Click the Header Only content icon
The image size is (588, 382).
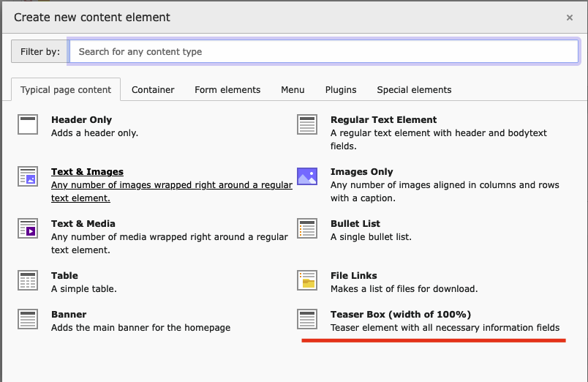28,124
